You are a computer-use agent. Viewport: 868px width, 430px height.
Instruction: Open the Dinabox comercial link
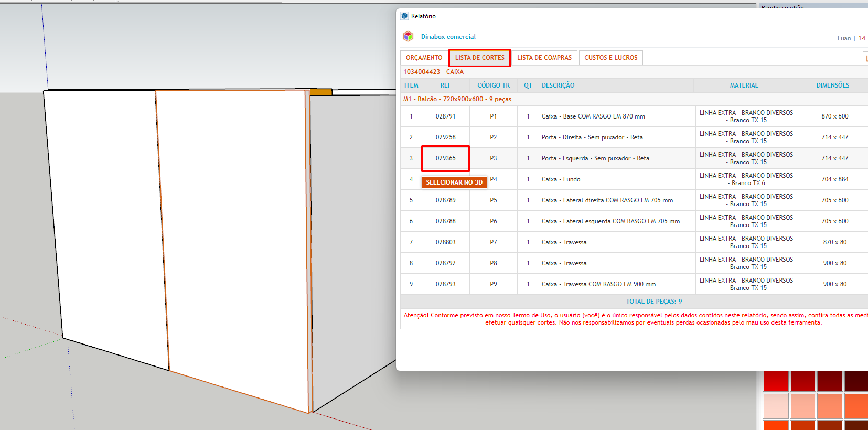[448, 37]
